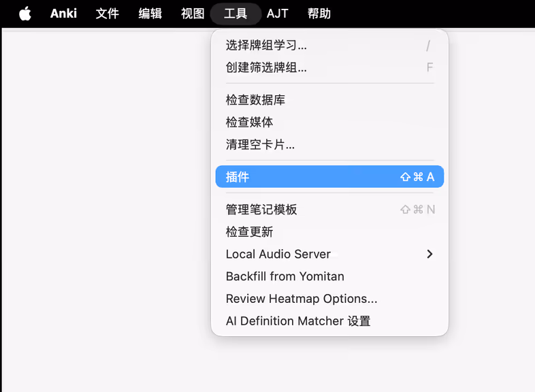535x392 pixels.
Task: Open Review Heatmap Options...
Action: pyautogui.click(x=329, y=299)
